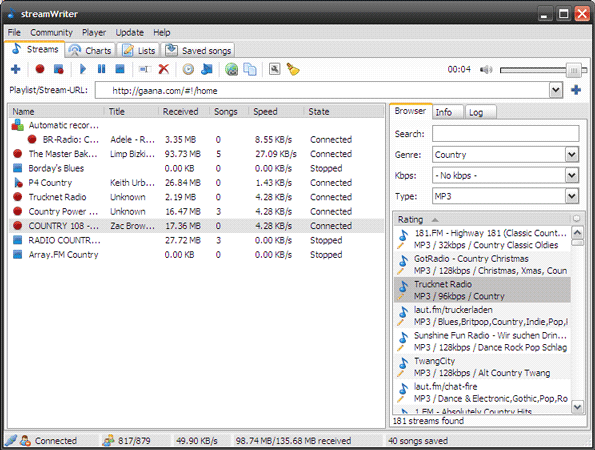Play the selected stream

[83, 69]
